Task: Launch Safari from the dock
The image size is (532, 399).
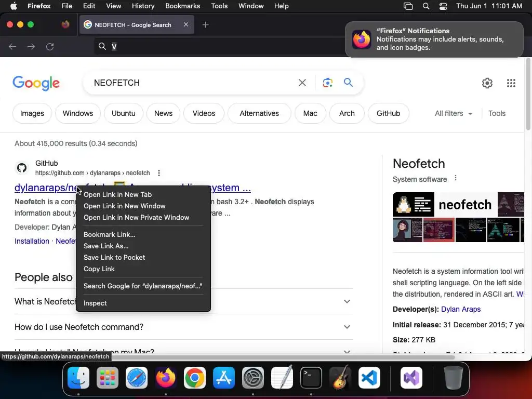Action: [x=137, y=378]
